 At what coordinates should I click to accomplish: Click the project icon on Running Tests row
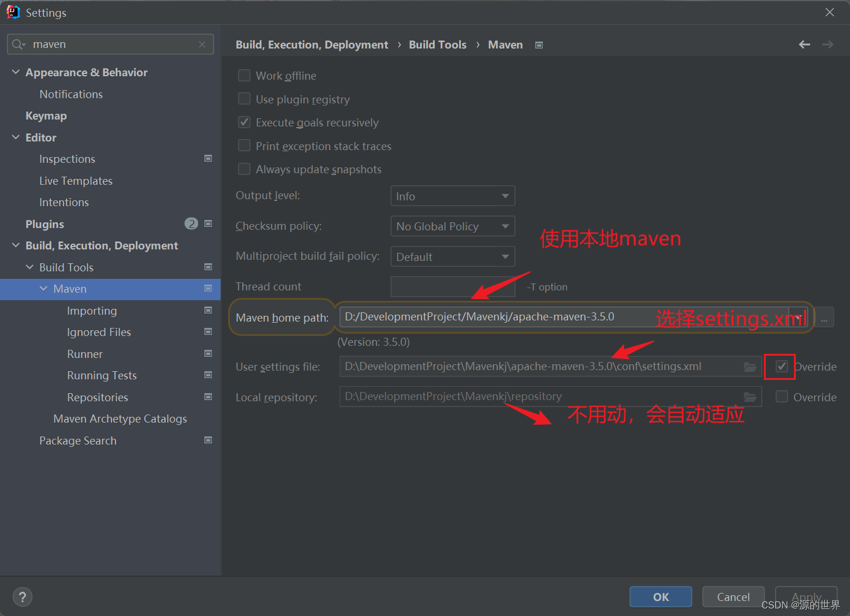(x=208, y=375)
